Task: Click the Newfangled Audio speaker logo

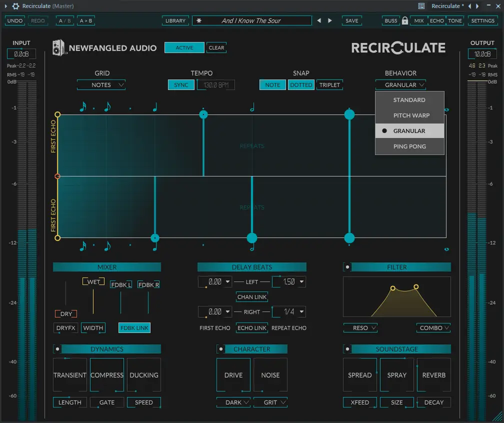Action: click(x=59, y=47)
